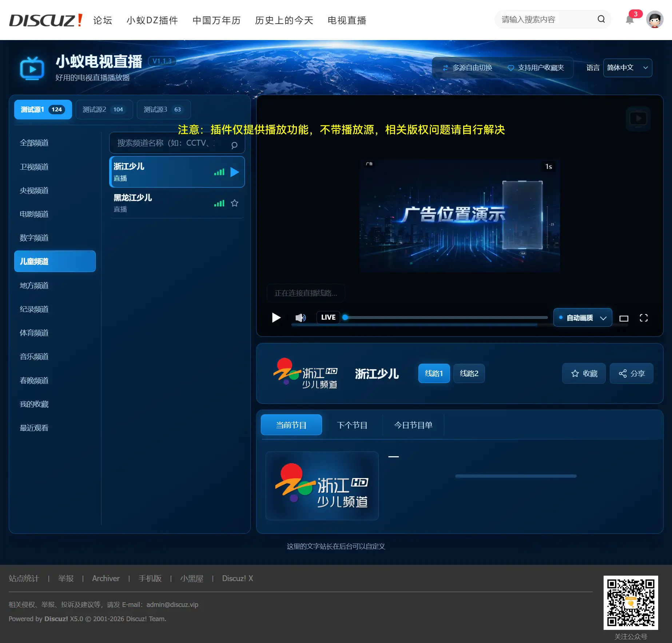Select the 央视频道 category
Viewport: 672px width, 643px height.
55,190
